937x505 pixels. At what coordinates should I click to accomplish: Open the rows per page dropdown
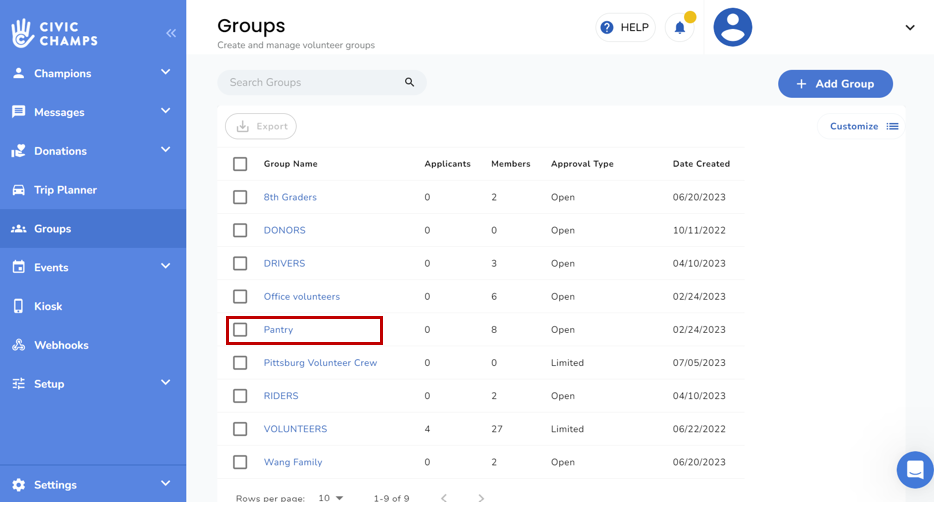coord(330,498)
